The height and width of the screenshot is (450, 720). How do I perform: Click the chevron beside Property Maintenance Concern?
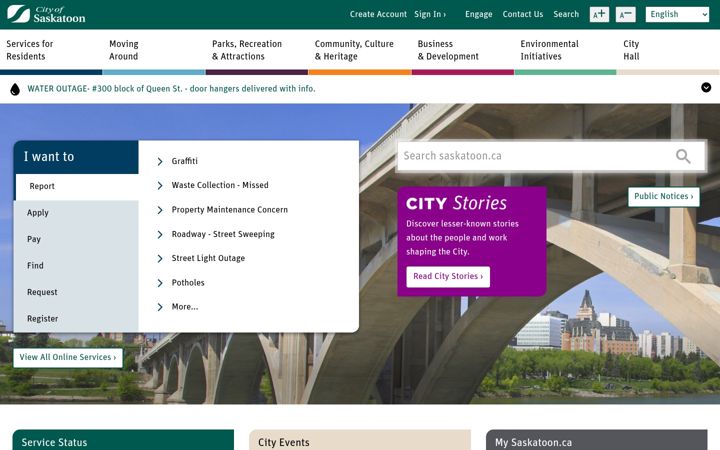point(160,210)
